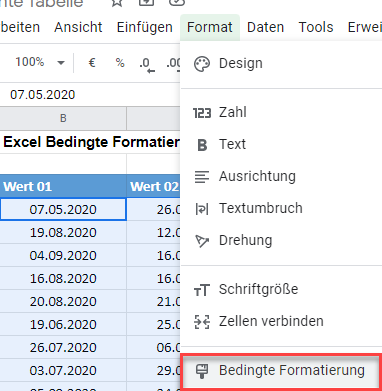
Task: Select cell with 19.08.2020
Action: tap(63, 232)
